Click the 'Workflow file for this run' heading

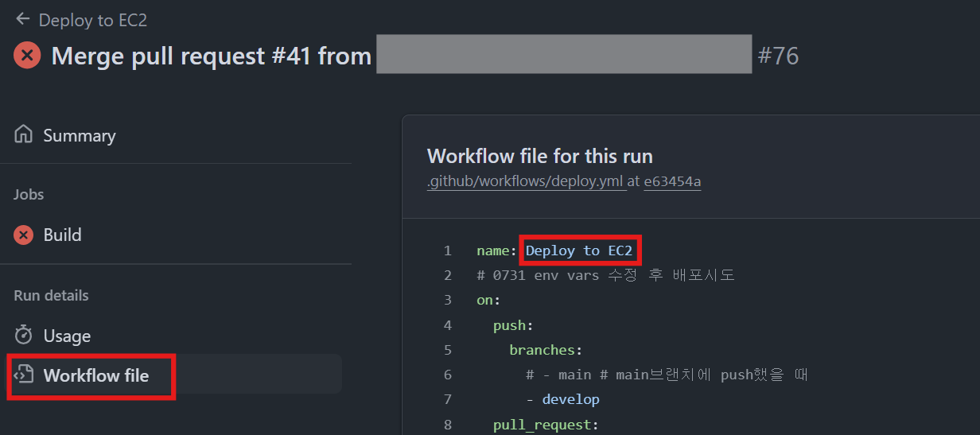pyautogui.click(x=540, y=155)
